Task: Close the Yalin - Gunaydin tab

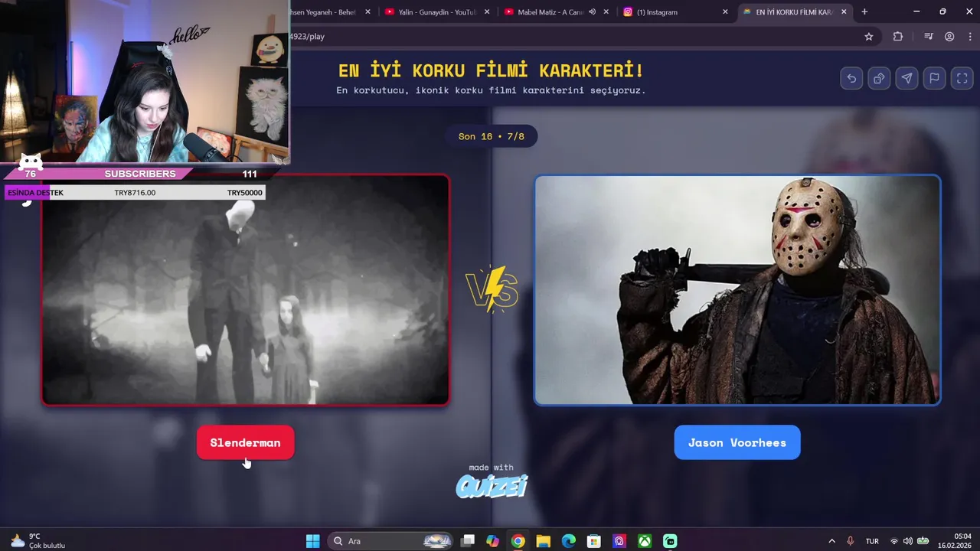Action: (487, 11)
